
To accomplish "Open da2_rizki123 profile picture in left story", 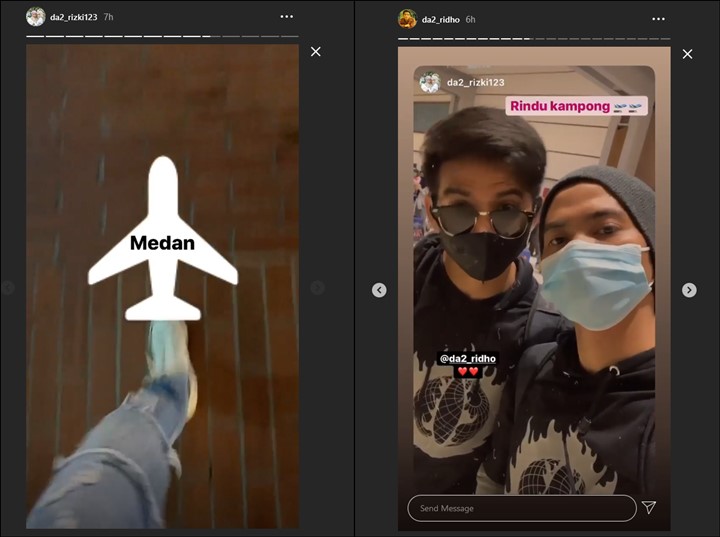I will click(x=36, y=17).
